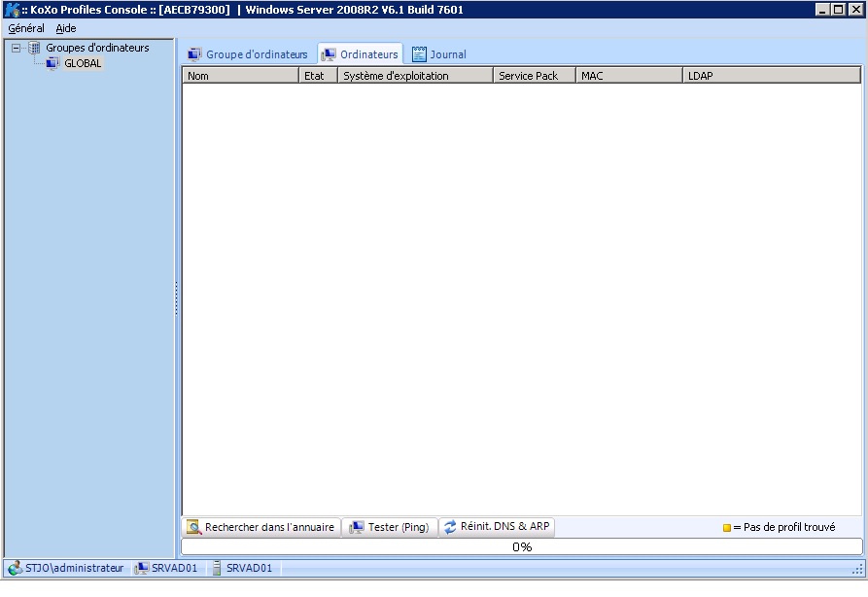Click the directory search magnifier icon
This screenshot has width=868, height=597.
click(x=193, y=527)
